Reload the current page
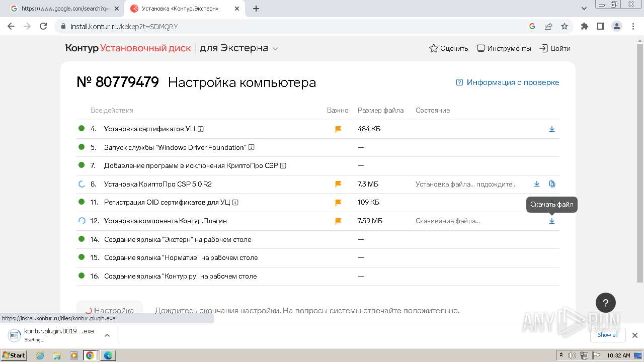The image size is (644, 362). 43,26
